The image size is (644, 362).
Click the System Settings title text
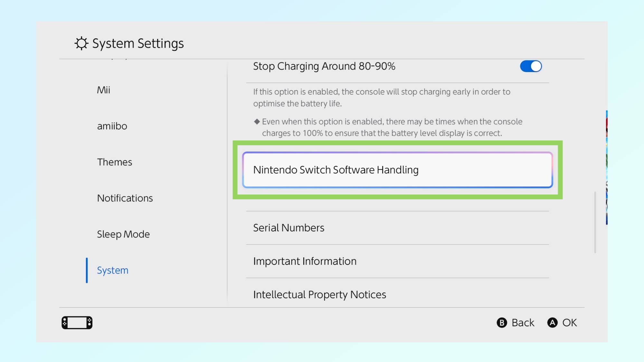[x=138, y=43]
